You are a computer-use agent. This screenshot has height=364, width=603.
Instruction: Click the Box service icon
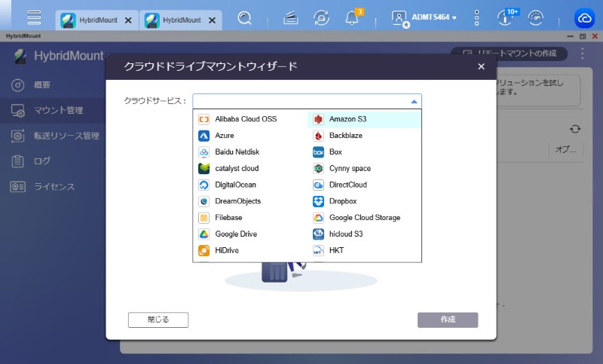coord(318,152)
